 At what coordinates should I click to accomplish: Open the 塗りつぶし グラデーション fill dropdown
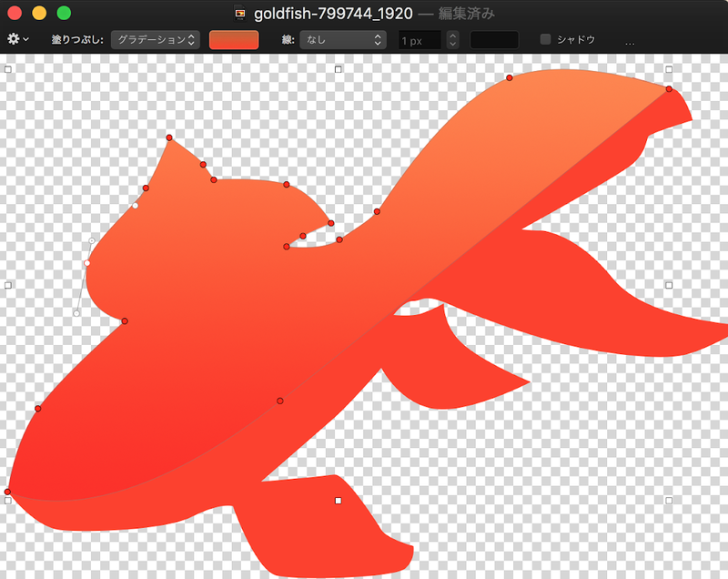tap(155, 40)
